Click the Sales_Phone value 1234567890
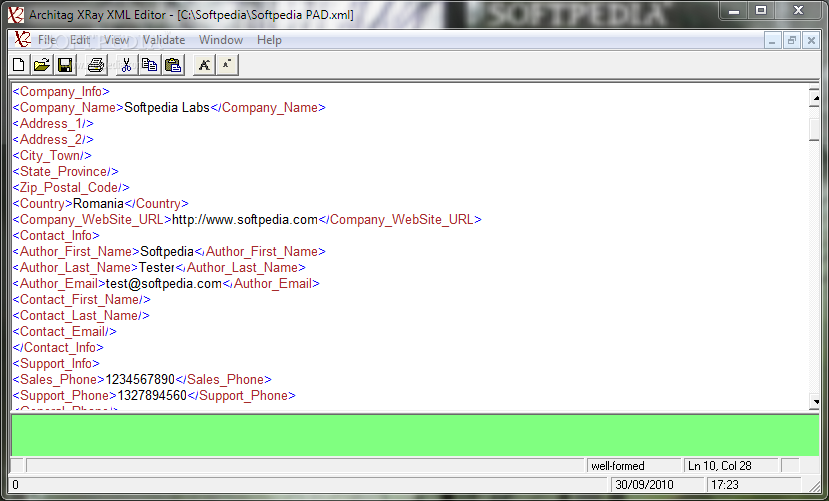Viewport: 829px width, 501px height. [140, 379]
